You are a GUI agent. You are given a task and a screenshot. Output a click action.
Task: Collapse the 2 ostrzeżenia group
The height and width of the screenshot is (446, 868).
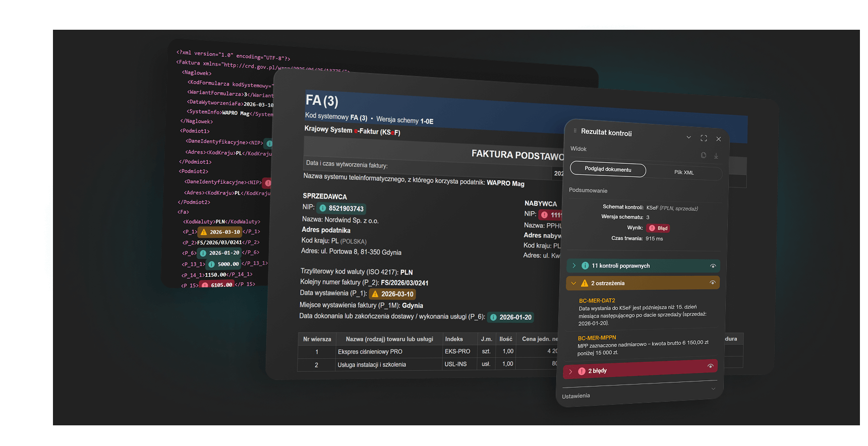click(573, 283)
